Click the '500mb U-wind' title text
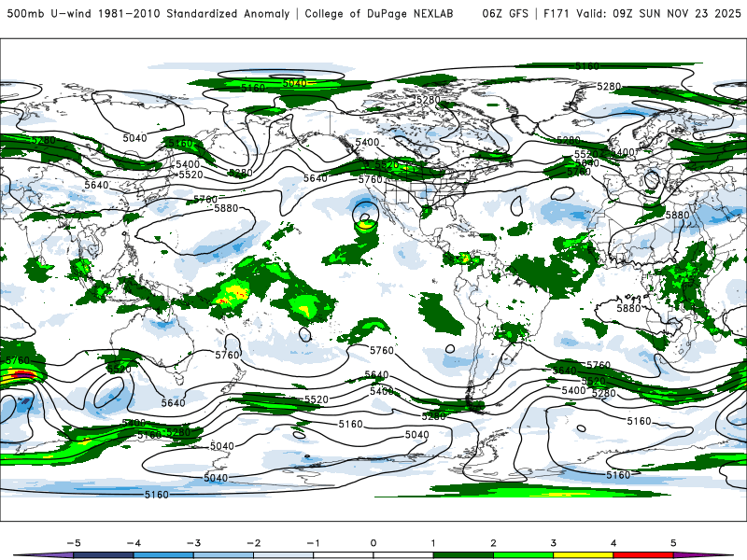Viewport: 747px width, 560px height. (x=49, y=14)
